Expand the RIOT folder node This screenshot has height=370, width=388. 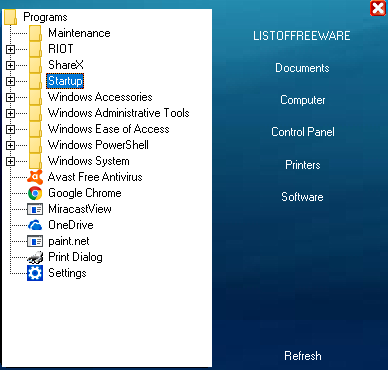tap(10, 49)
